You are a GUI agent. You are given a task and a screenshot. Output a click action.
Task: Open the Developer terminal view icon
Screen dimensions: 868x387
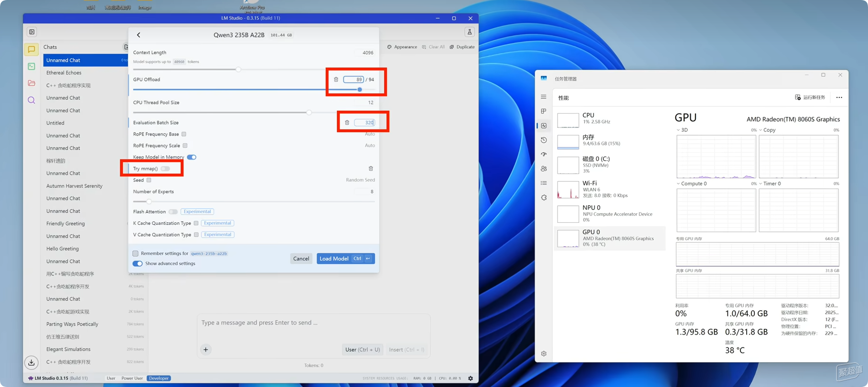[32, 66]
